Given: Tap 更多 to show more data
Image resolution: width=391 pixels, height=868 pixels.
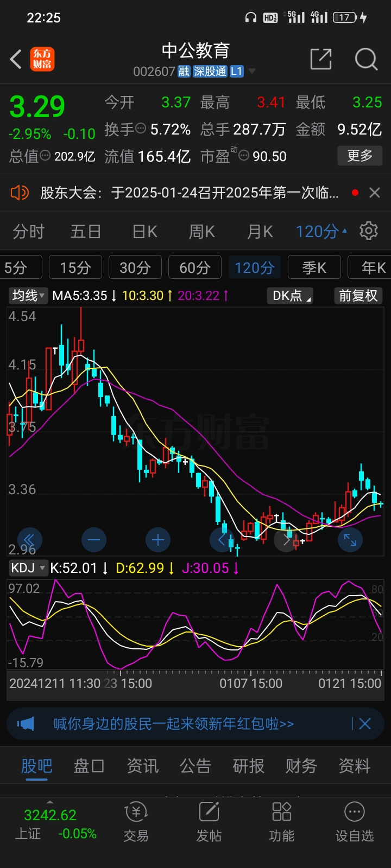Looking at the screenshot, I should click(x=360, y=156).
